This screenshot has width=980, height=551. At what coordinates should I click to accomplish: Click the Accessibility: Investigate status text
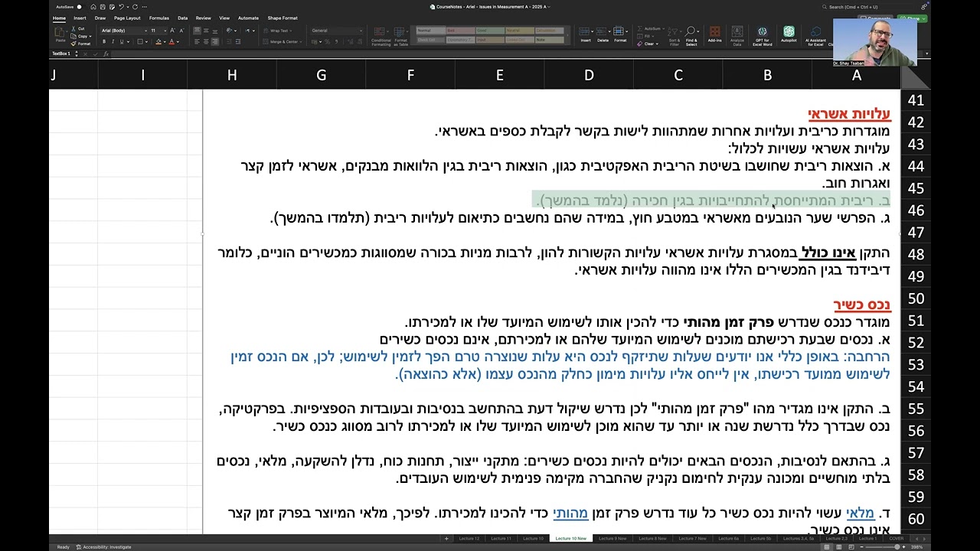tap(103, 547)
